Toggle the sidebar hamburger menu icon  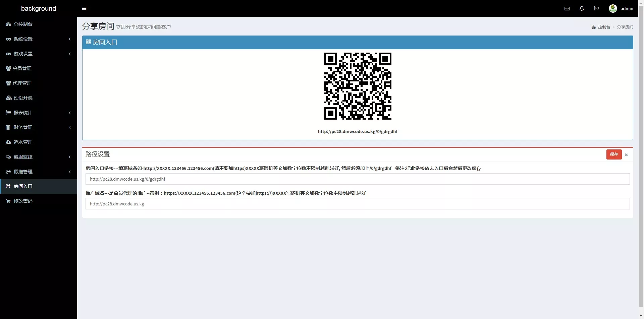click(84, 8)
